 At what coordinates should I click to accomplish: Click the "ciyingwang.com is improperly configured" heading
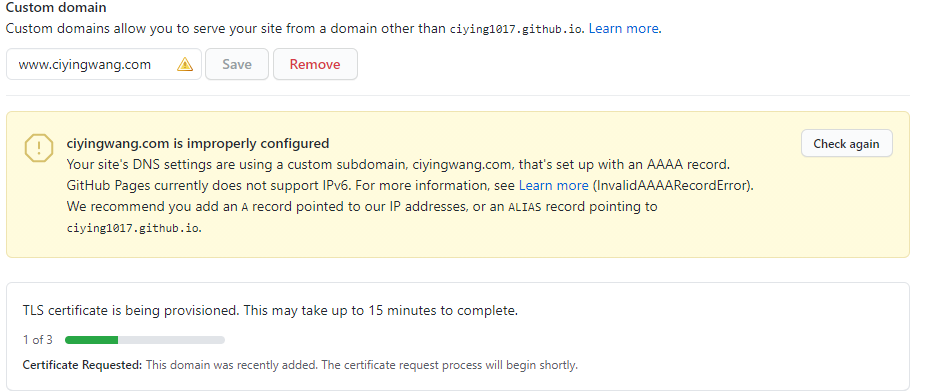tap(198, 144)
